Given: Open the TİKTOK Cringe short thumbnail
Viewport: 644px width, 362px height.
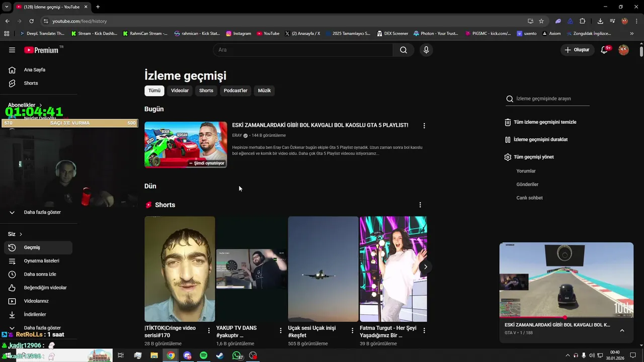Looking at the screenshot, I should pos(180,269).
